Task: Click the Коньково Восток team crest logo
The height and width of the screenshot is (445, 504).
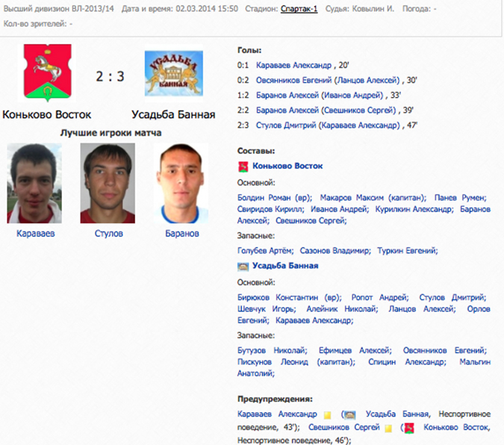Action: (48, 72)
